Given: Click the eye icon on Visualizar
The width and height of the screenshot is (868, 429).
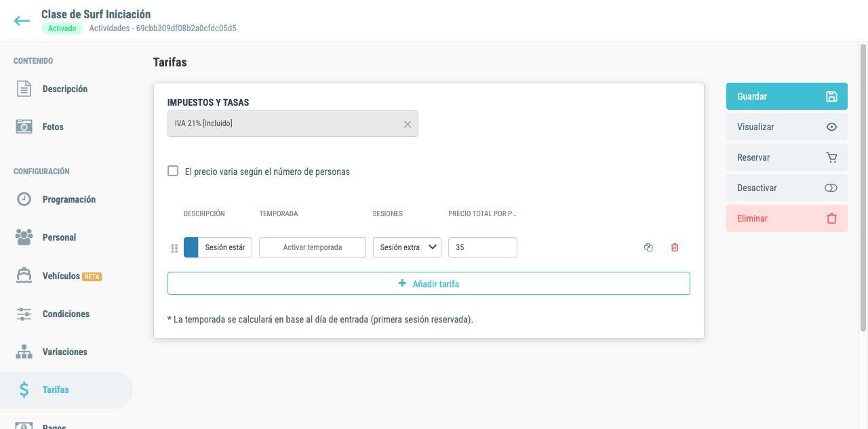Looking at the screenshot, I should coord(831,127).
